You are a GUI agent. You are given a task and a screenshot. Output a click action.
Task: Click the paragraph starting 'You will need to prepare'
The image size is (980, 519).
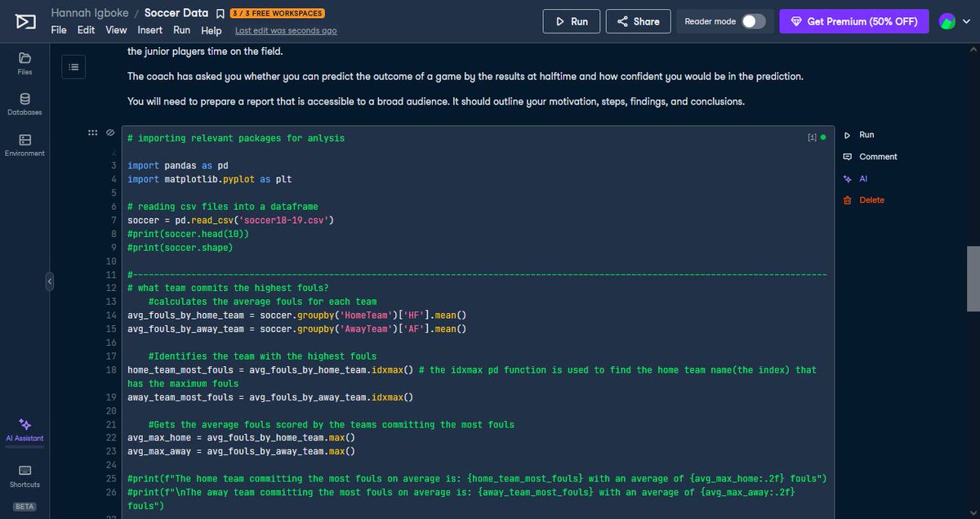436,101
